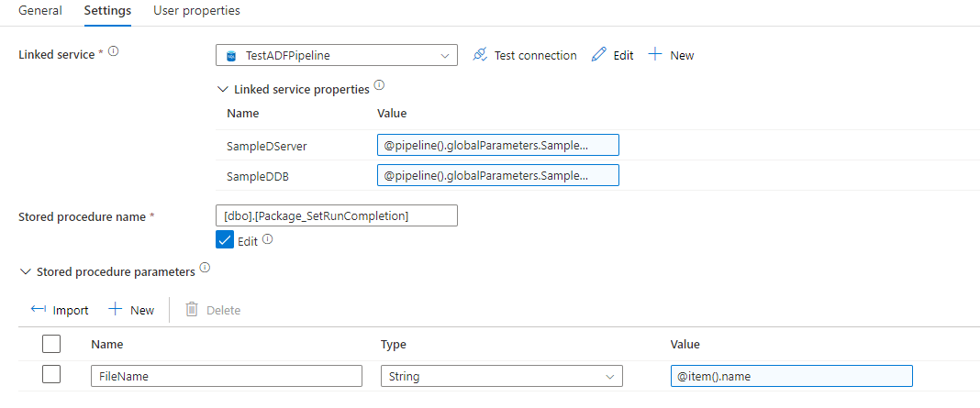Click info icon beside the Edit checkbox
Viewport: 980px width, 408px height.
click(268, 239)
